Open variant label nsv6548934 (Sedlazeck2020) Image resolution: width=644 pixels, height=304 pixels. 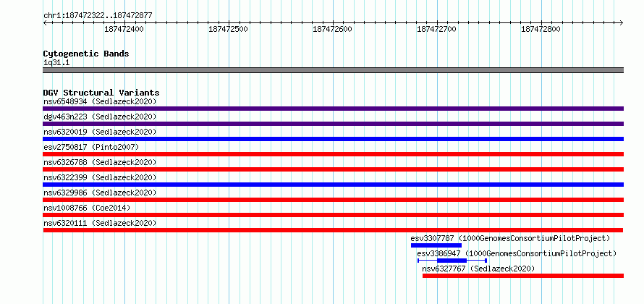(100, 101)
